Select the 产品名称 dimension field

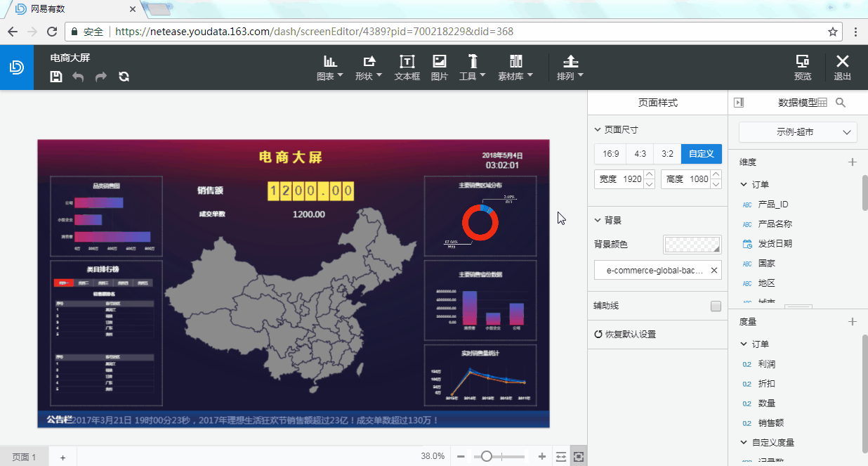[x=775, y=224]
